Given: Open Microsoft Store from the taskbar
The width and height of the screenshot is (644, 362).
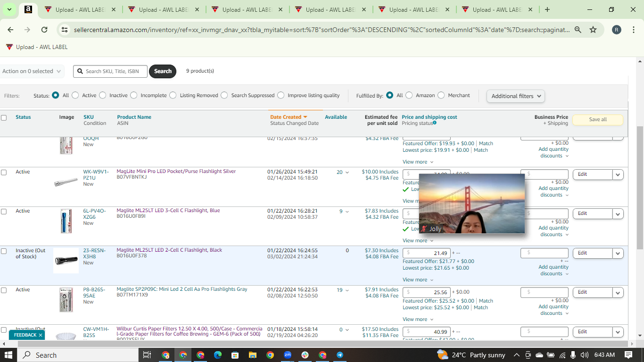Looking at the screenshot, I should (235, 355).
